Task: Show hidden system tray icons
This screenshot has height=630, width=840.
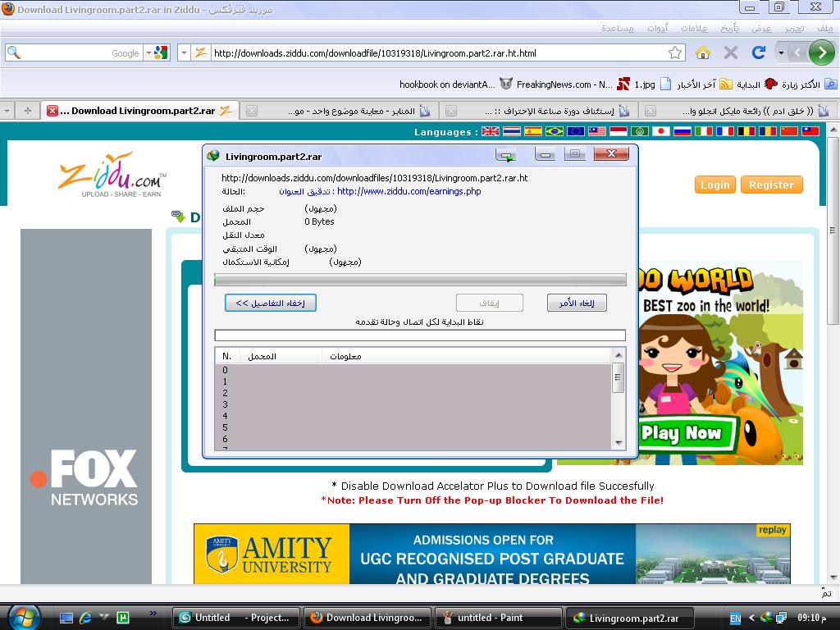Action: (x=751, y=618)
